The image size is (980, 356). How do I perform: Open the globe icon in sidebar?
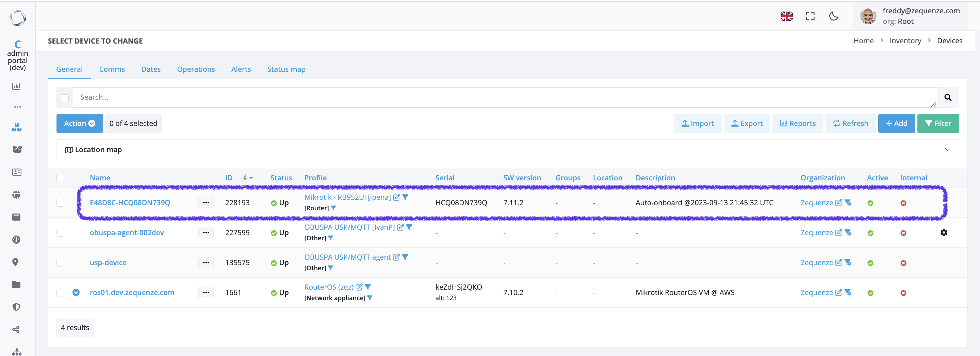pos(16,195)
